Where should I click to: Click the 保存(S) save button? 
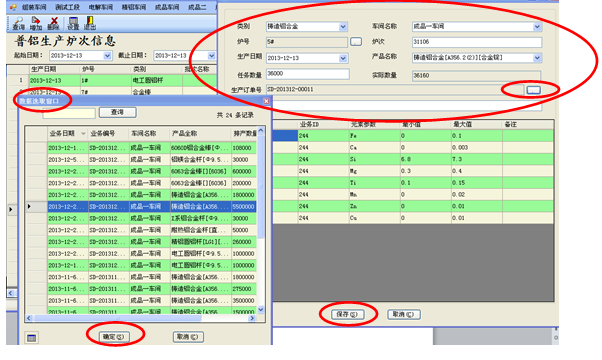click(347, 314)
